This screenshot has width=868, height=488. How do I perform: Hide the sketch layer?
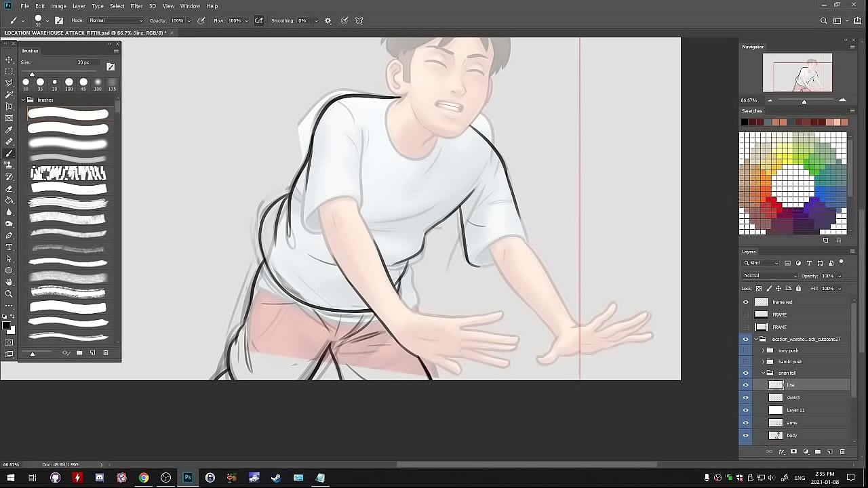click(746, 398)
